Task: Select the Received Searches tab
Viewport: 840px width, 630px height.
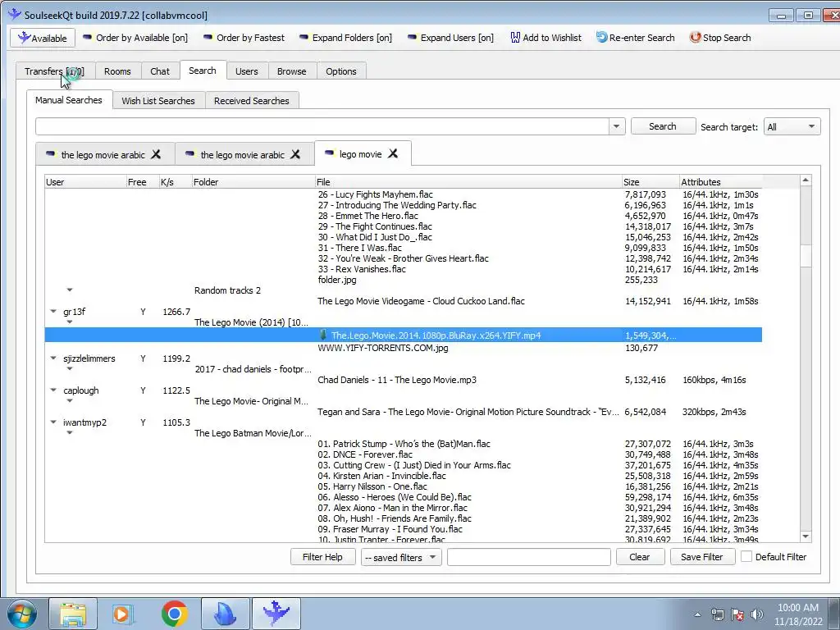Action: pyautogui.click(x=251, y=101)
